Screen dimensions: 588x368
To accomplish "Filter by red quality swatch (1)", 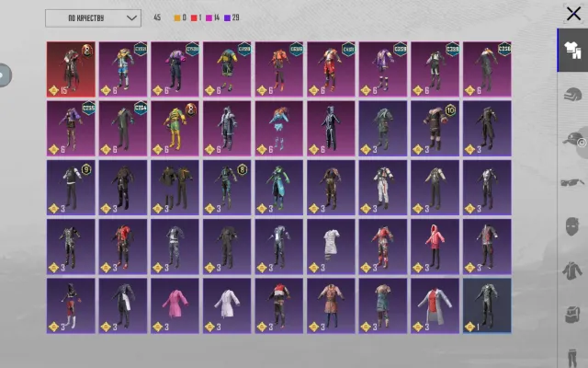I will point(196,17).
